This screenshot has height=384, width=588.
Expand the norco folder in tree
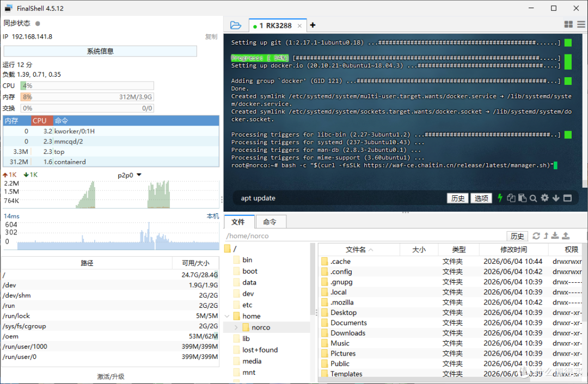[x=236, y=327]
